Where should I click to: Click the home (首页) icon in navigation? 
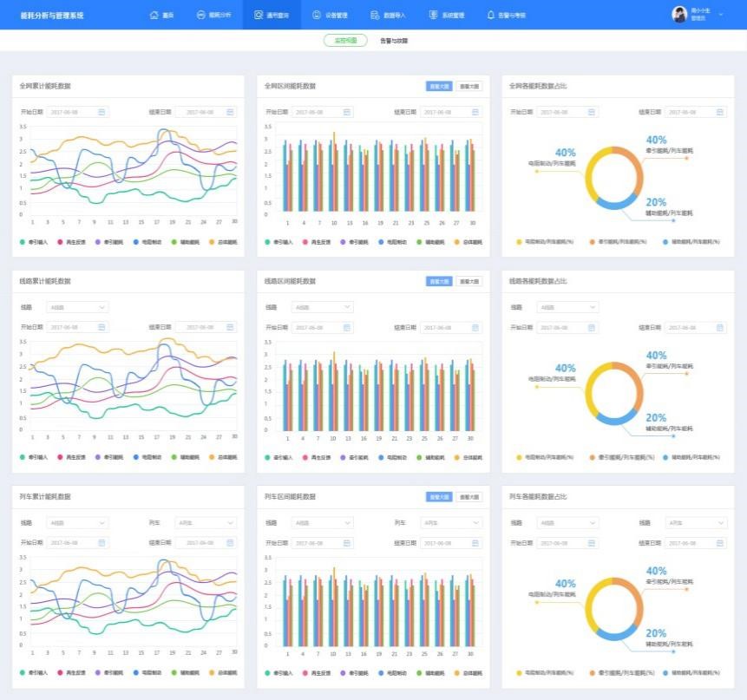point(154,15)
